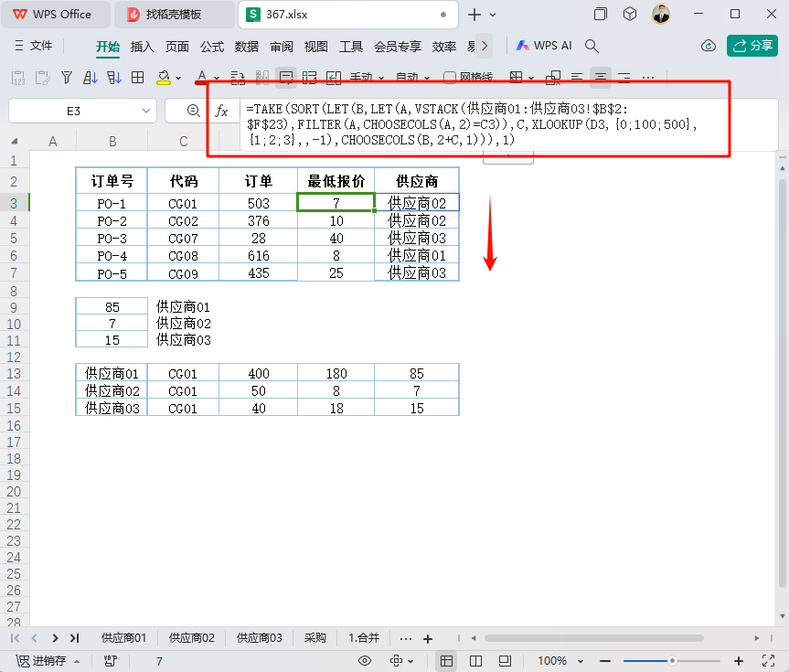Open the new tab dropdown chevron

click(x=493, y=15)
